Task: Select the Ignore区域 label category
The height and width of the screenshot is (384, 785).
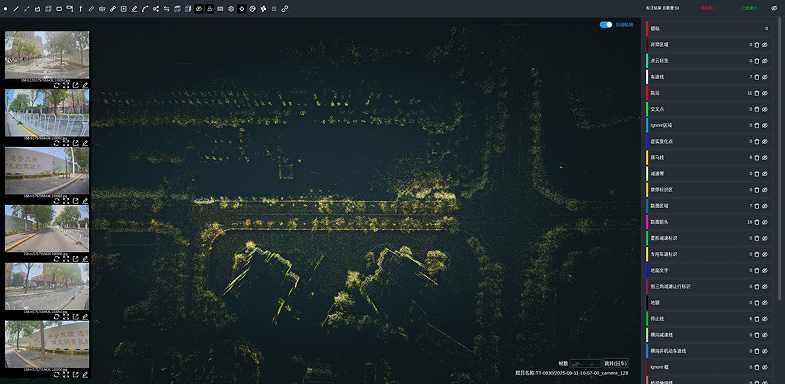Action: [x=709, y=125]
